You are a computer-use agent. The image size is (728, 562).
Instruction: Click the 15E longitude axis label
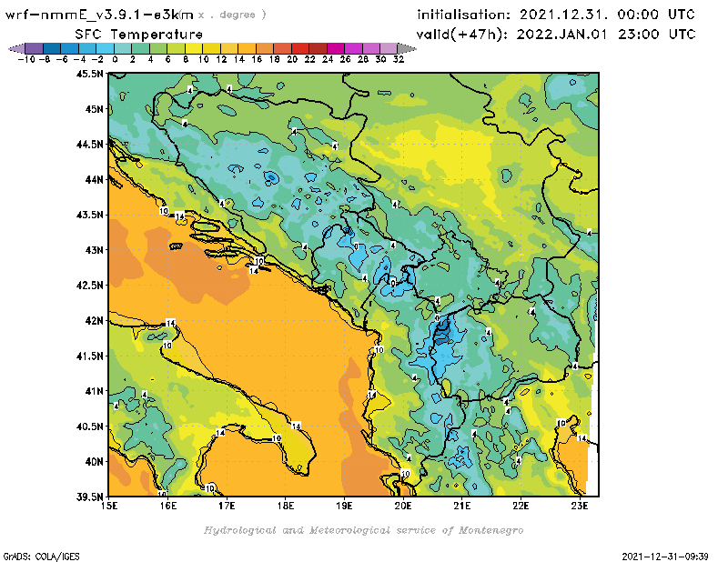tap(109, 506)
